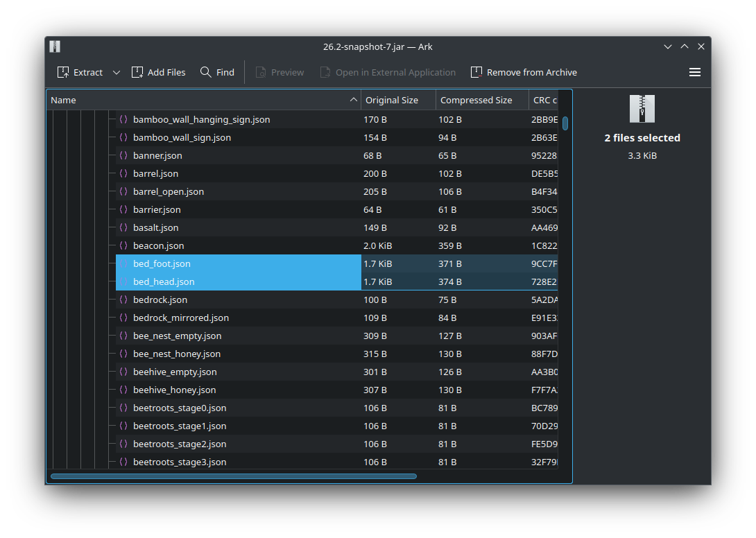Click the CRC column header
This screenshot has width=756, height=538.
(x=543, y=100)
